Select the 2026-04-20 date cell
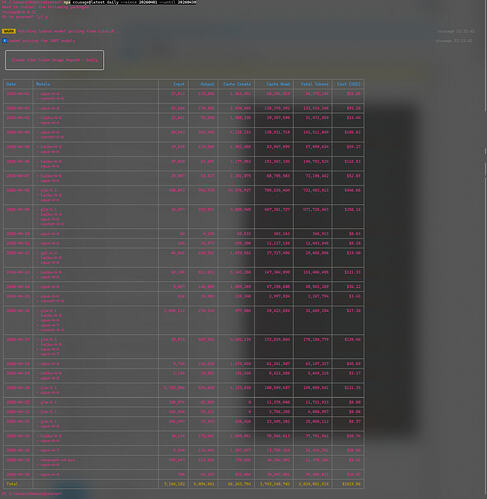Screen dimensions: 487x499 pos(18,388)
